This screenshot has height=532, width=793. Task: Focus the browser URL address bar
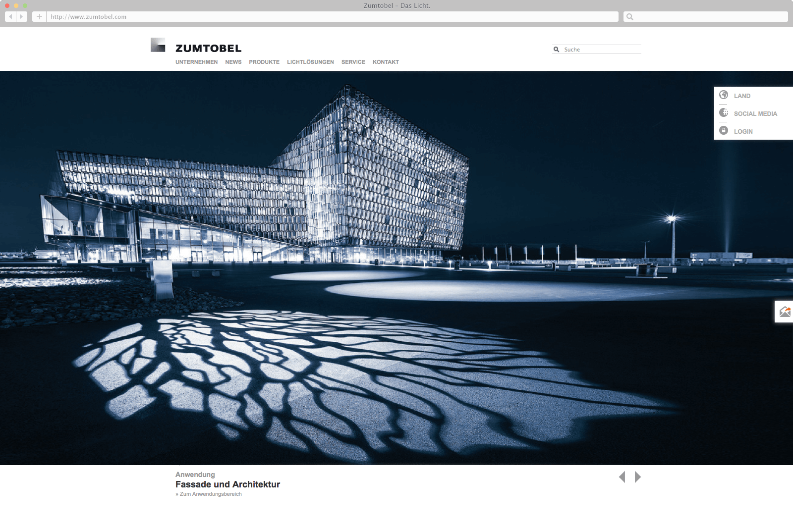333,17
